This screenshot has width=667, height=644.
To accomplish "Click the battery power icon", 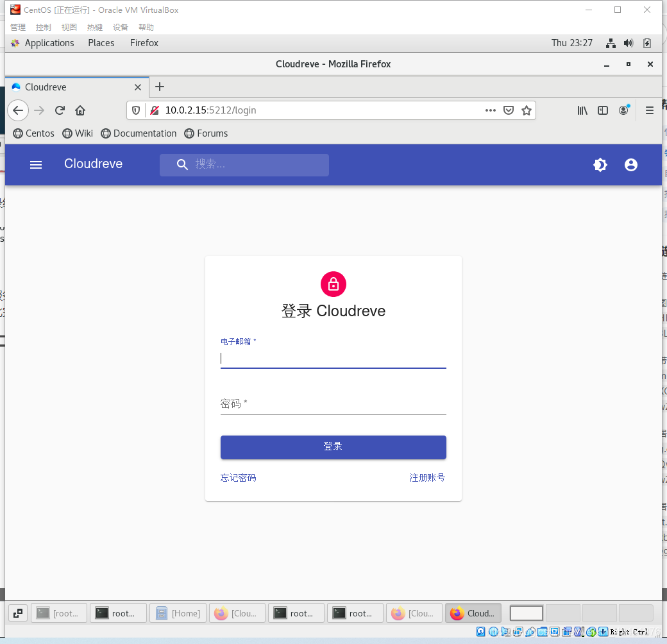I will 647,43.
